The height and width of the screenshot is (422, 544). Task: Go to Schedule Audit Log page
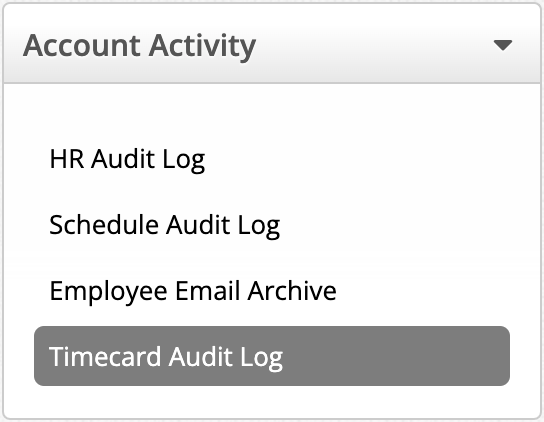164,225
